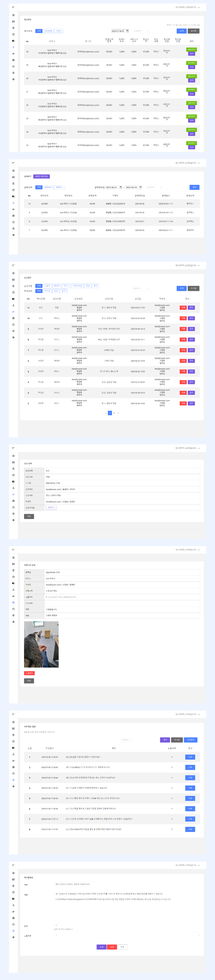
Task: Click the red 노출정지 button under the cat photo
Action: tap(29, 673)
